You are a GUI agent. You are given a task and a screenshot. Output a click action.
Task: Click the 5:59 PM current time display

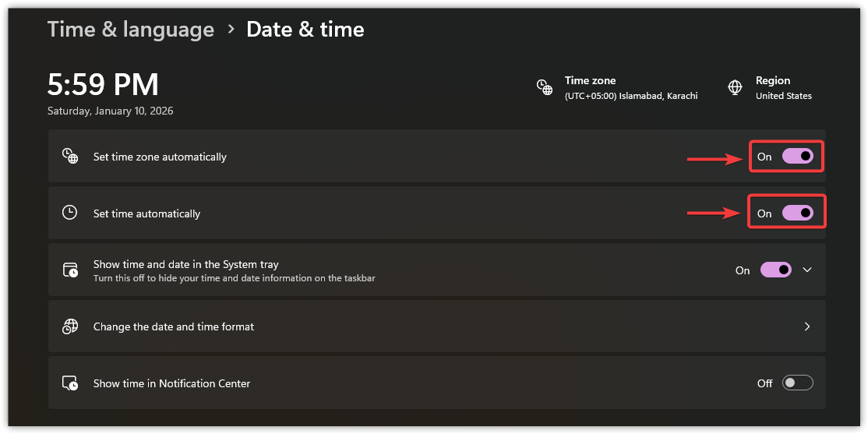pos(103,84)
